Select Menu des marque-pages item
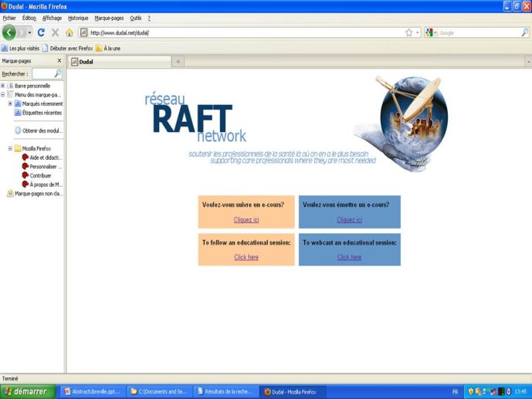 (x=34, y=95)
